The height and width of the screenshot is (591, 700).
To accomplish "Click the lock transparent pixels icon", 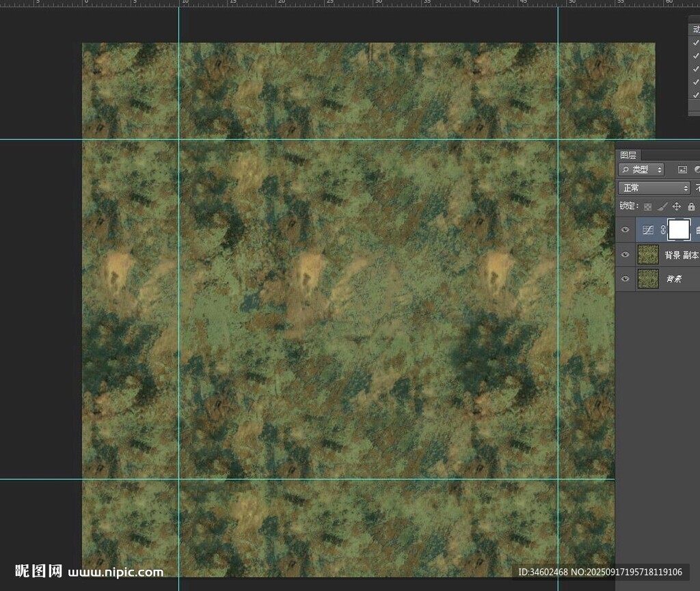I will tap(647, 206).
